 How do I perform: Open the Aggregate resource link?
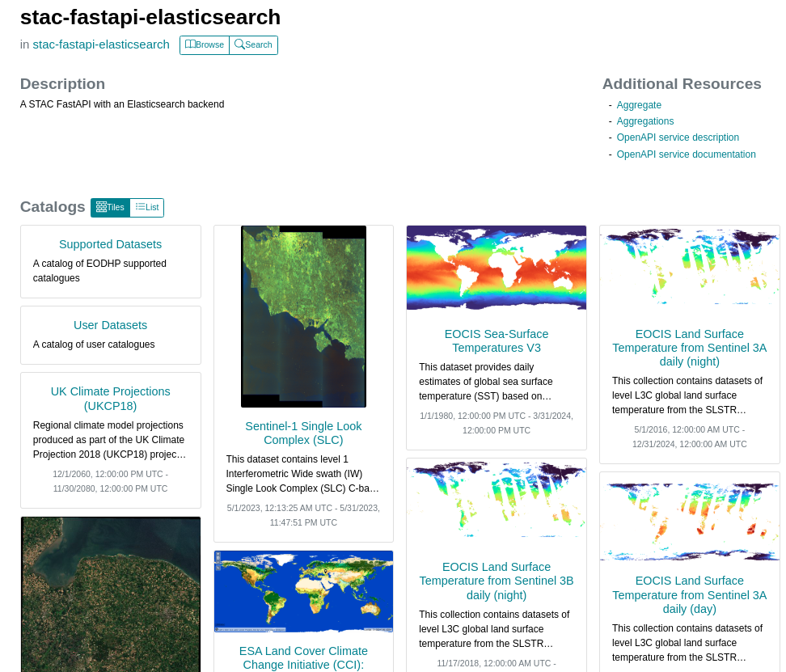(639, 105)
